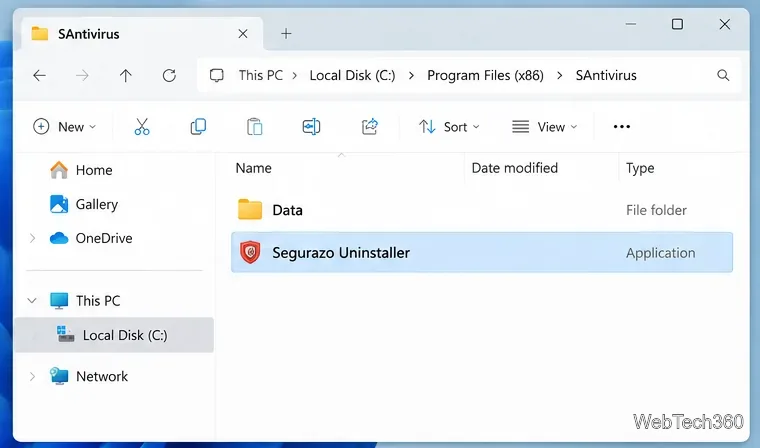The image size is (760, 448).
Task: Sort by the Name column header
Action: click(x=253, y=168)
